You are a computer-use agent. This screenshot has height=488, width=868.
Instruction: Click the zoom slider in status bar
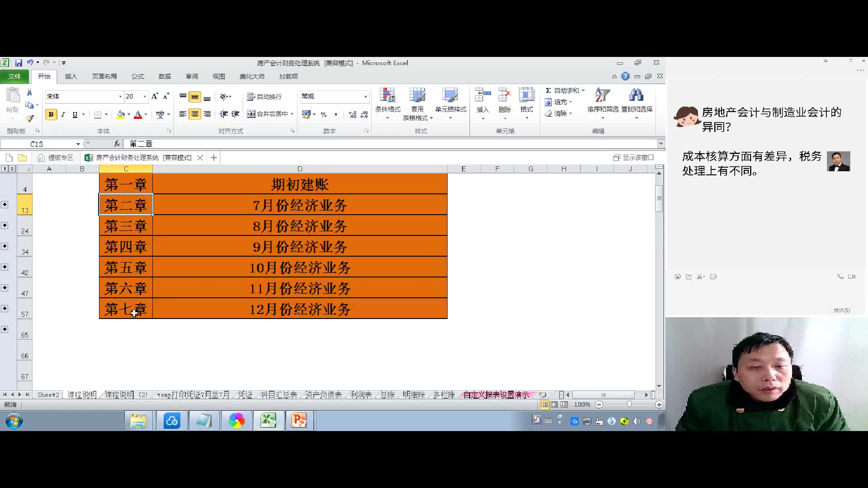[629, 404]
